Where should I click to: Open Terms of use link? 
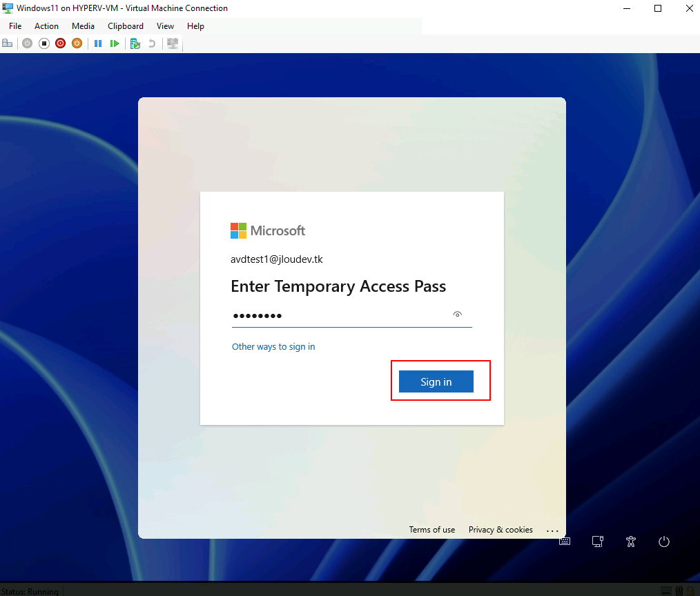(432, 530)
